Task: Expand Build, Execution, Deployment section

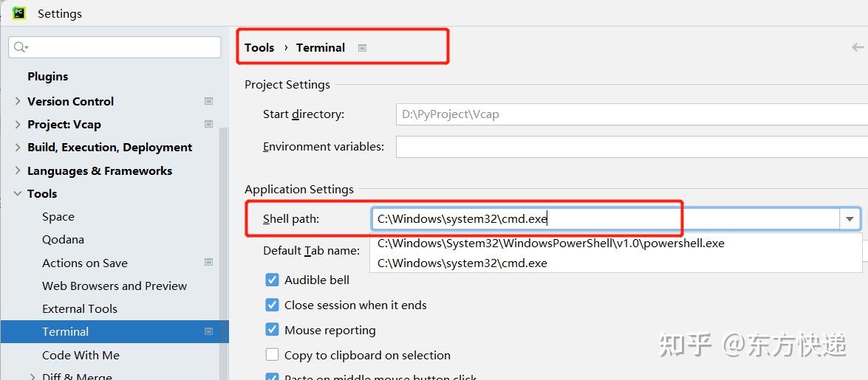Action: pos(18,147)
